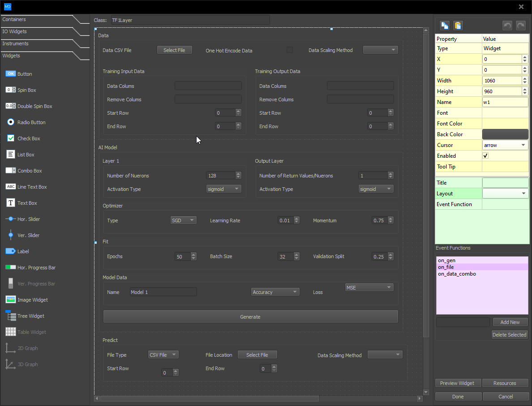Select the Check Box widget from the toolbox

coord(26,138)
